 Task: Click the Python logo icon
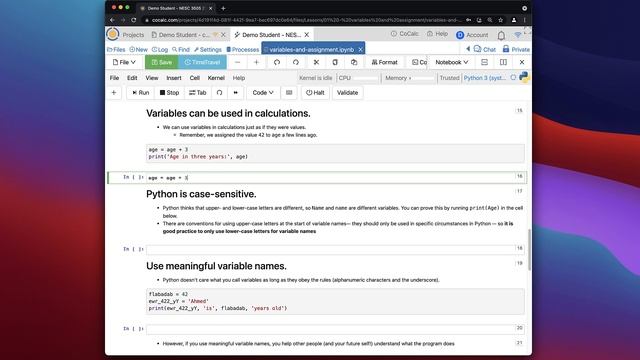click(x=524, y=77)
